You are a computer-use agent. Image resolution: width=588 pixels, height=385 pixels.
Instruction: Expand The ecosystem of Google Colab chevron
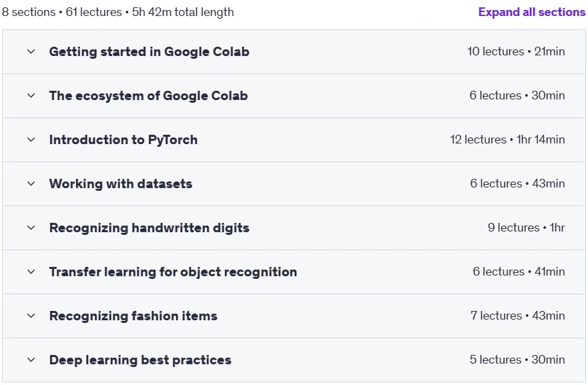[31, 95]
